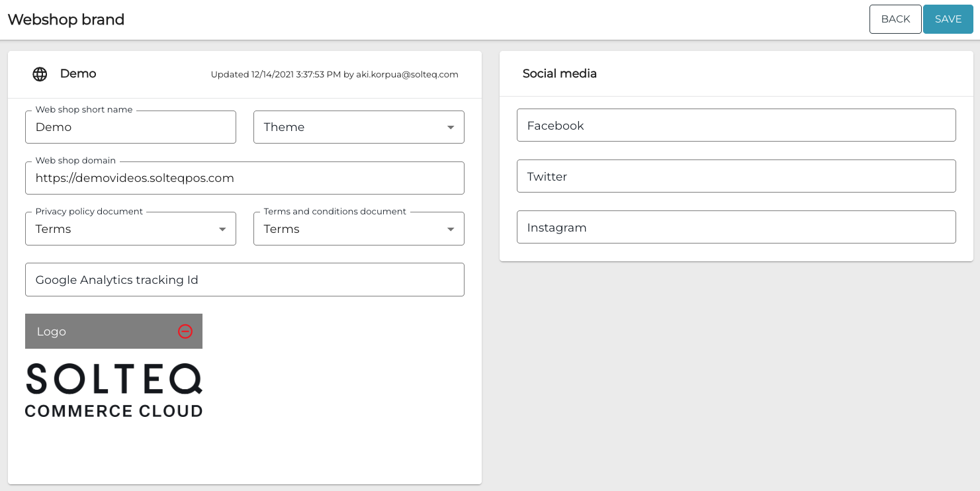Click the Google Analytics tracking Id field
This screenshot has height=491, width=980.
click(x=245, y=280)
